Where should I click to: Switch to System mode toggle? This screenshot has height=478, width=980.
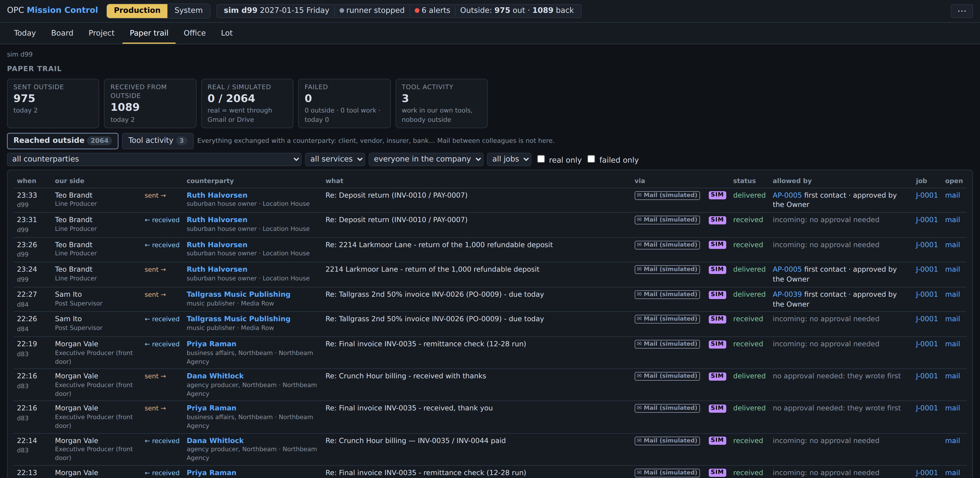coord(188,11)
